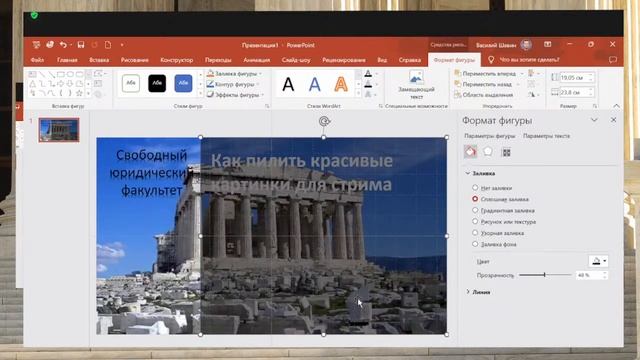Screen dimensions: 640x360
Task: Select slide 1 thumbnail in the slide panel
Action: [x=59, y=130]
